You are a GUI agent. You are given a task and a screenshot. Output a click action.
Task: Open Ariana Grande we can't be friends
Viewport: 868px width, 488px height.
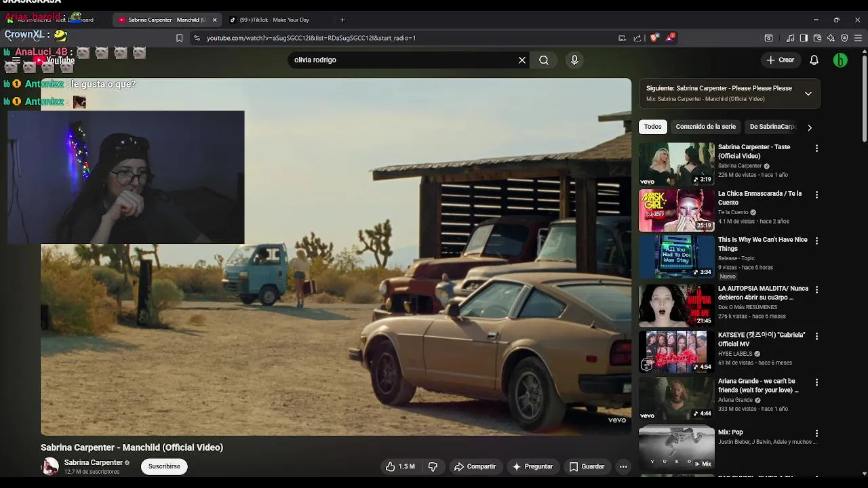click(x=758, y=386)
